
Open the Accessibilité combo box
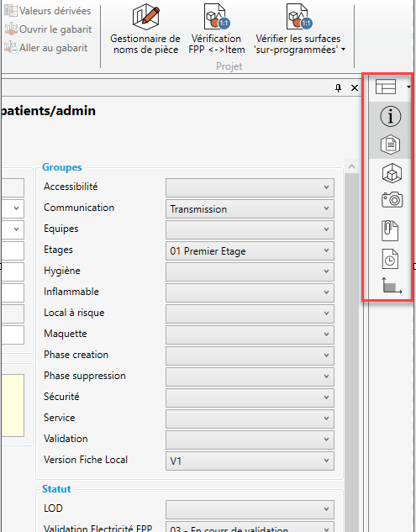pyautogui.click(x=250, y=188)
